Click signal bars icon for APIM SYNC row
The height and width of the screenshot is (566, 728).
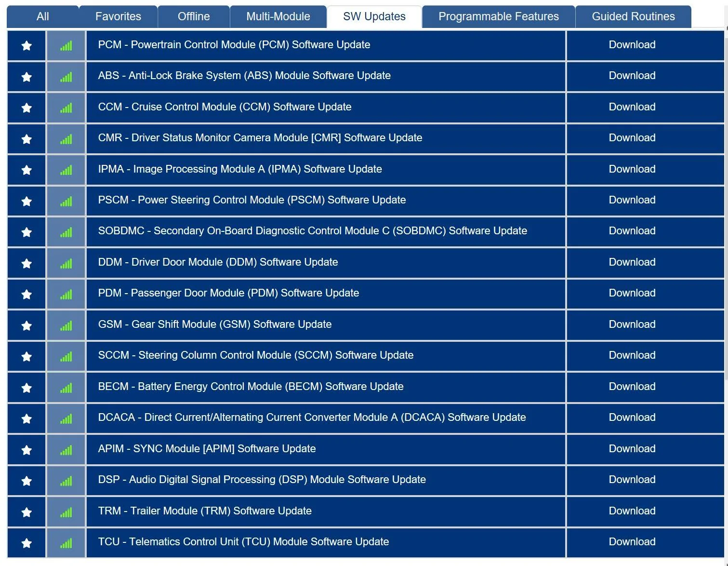pos(66,450)
